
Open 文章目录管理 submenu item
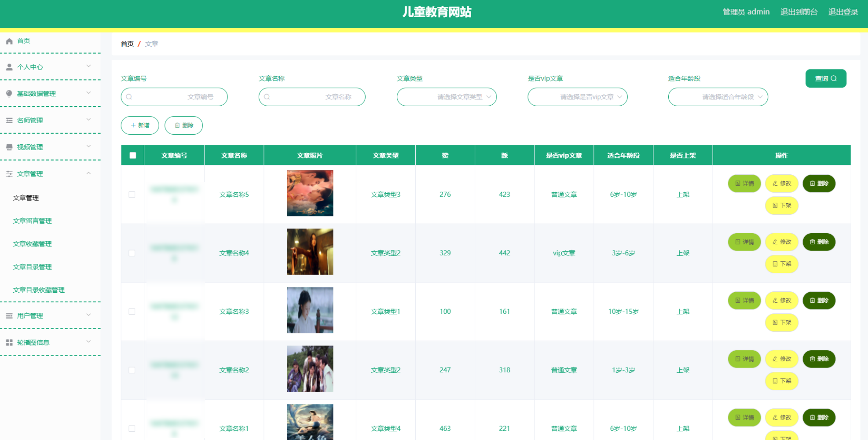(x=32, y=267)
